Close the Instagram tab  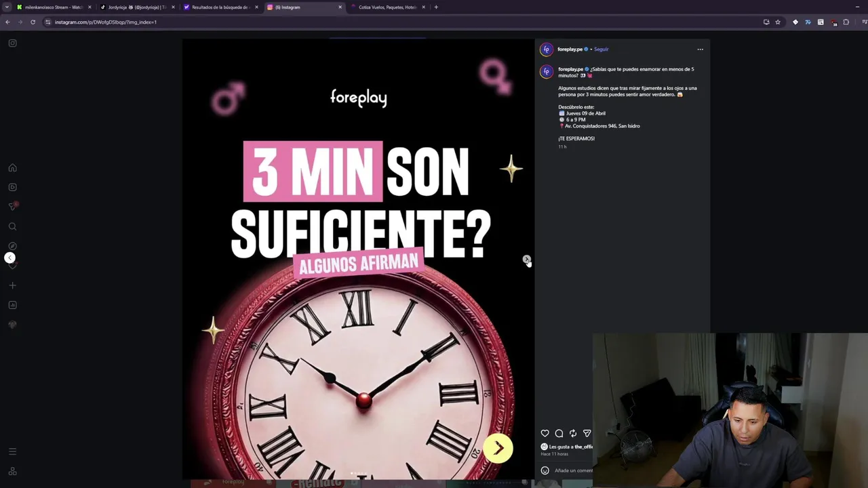click(340, 7)
